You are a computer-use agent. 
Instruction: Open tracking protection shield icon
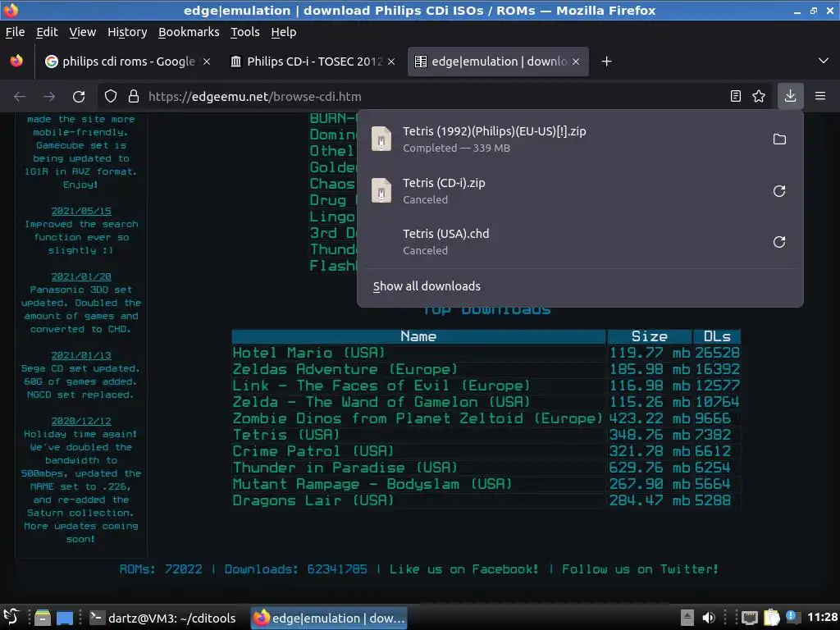111,97
